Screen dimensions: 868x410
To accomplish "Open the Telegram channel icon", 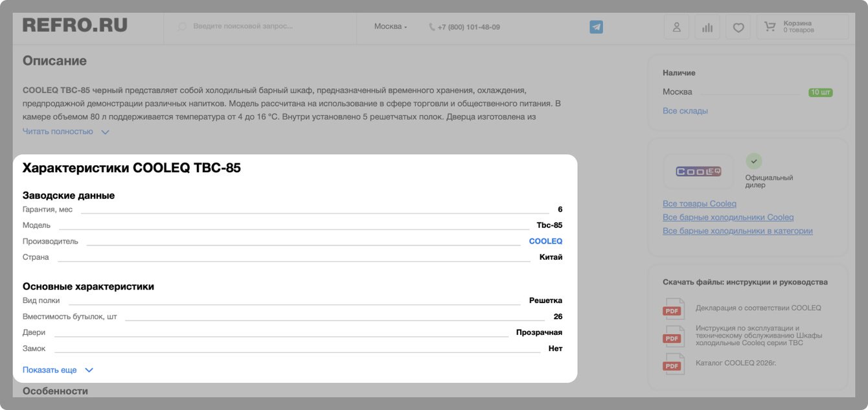I will point(596,27).
